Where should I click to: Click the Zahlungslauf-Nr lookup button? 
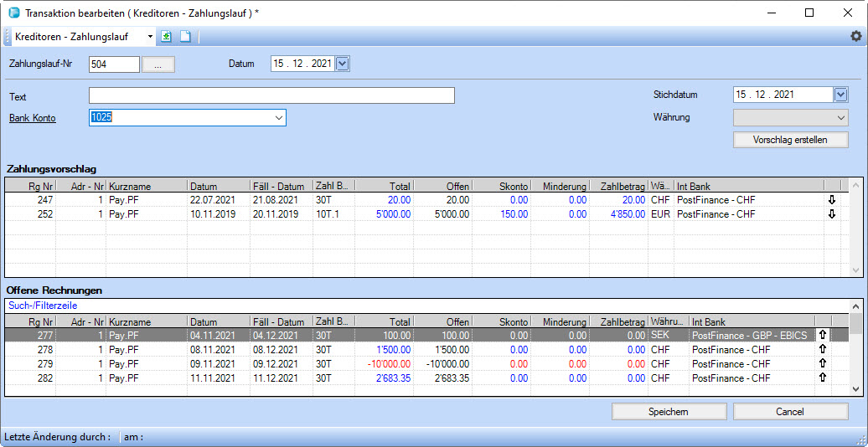coord(158,64)
